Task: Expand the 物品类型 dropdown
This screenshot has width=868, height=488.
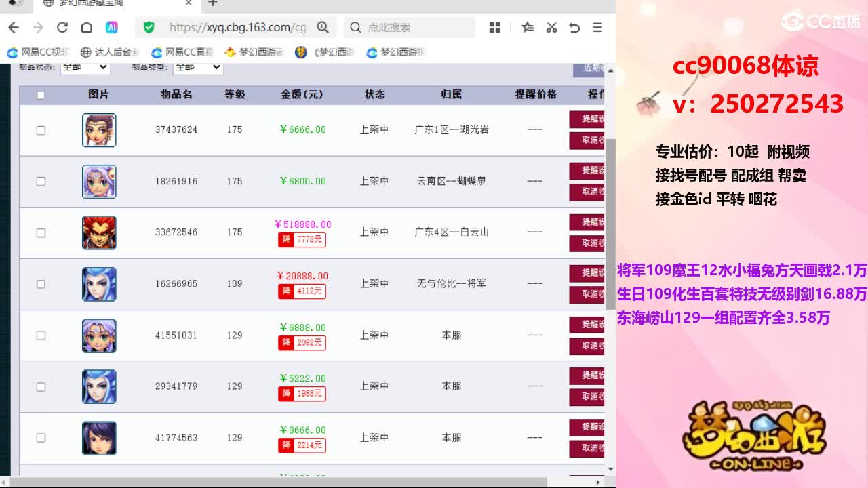Action: tap(198, 67)
